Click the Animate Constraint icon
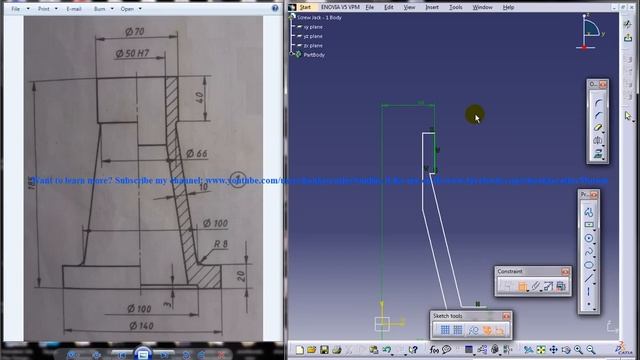The height and width of the screenshot is (360, 640). (x=548, y=286)
